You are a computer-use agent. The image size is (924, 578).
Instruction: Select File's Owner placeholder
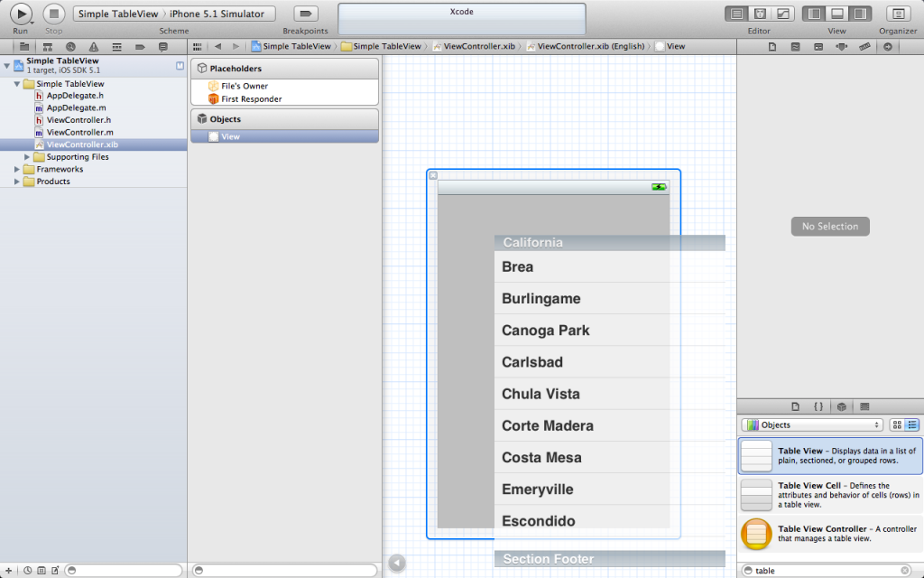(x=244, y=86)
